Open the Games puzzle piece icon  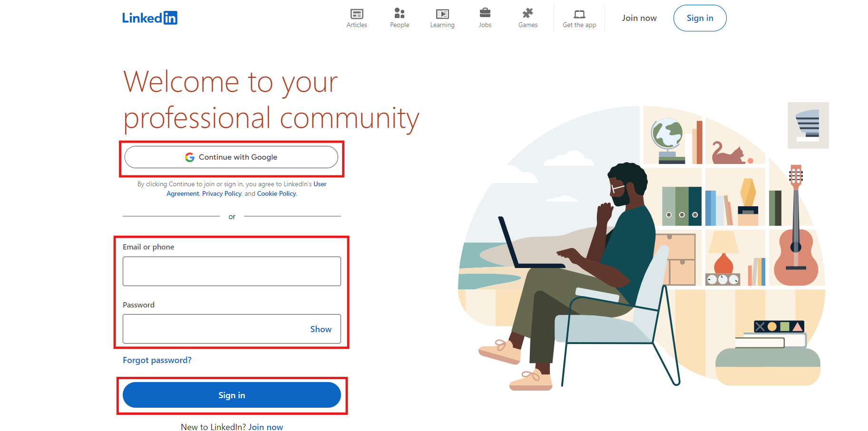click(x=527, y=13)
